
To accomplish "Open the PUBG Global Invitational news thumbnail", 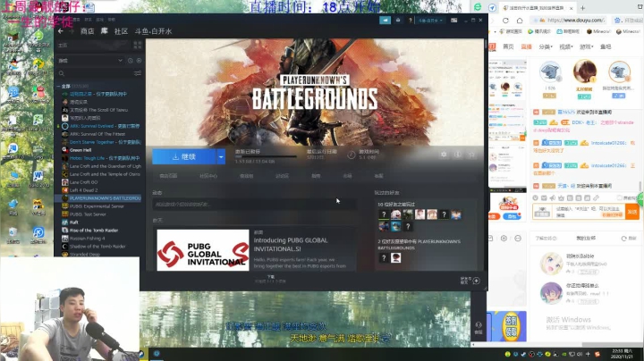I will click(x=203, y=250).
